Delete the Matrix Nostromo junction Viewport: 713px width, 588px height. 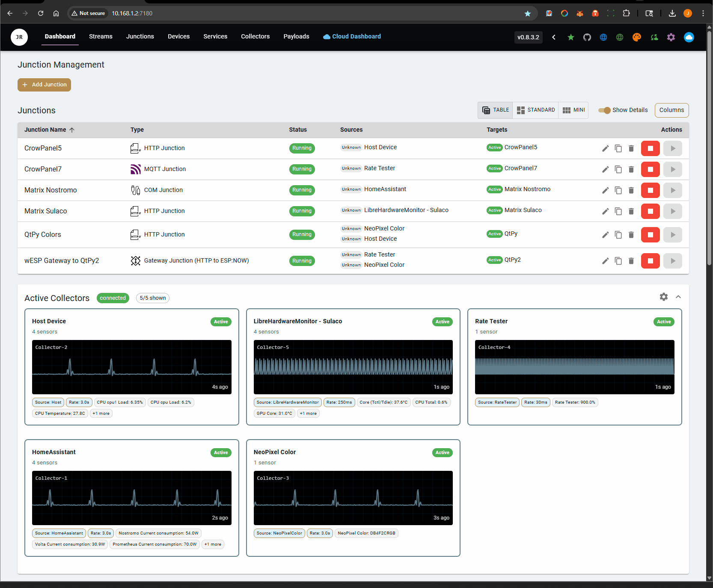pyautogui.click(x=631, y=190)
